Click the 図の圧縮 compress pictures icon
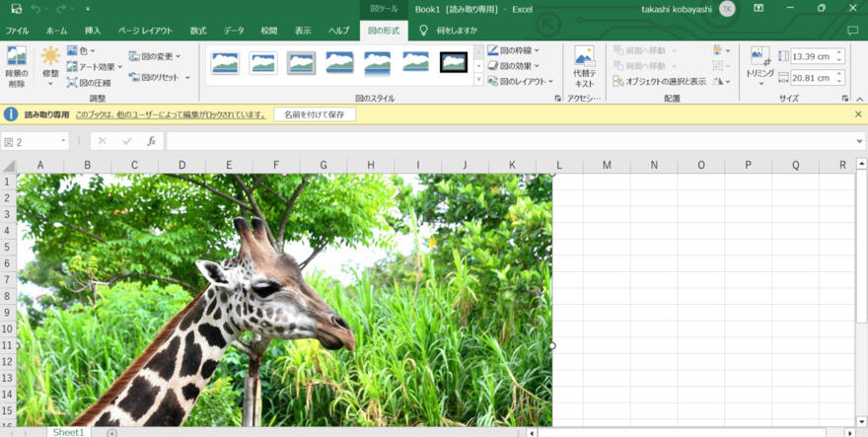Image resolution: width=868 pixels, height=437 pixels. [x=89, y=83]
